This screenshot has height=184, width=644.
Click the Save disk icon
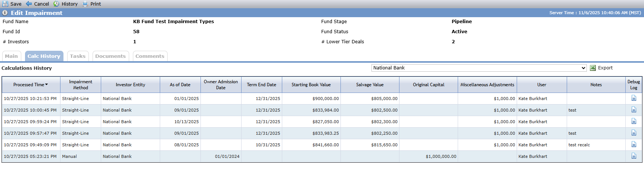pyautogui.click(x=5, y=4)
